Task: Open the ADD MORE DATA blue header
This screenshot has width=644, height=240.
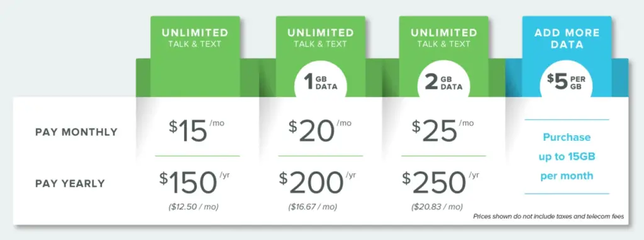Action: pos(567,38)
